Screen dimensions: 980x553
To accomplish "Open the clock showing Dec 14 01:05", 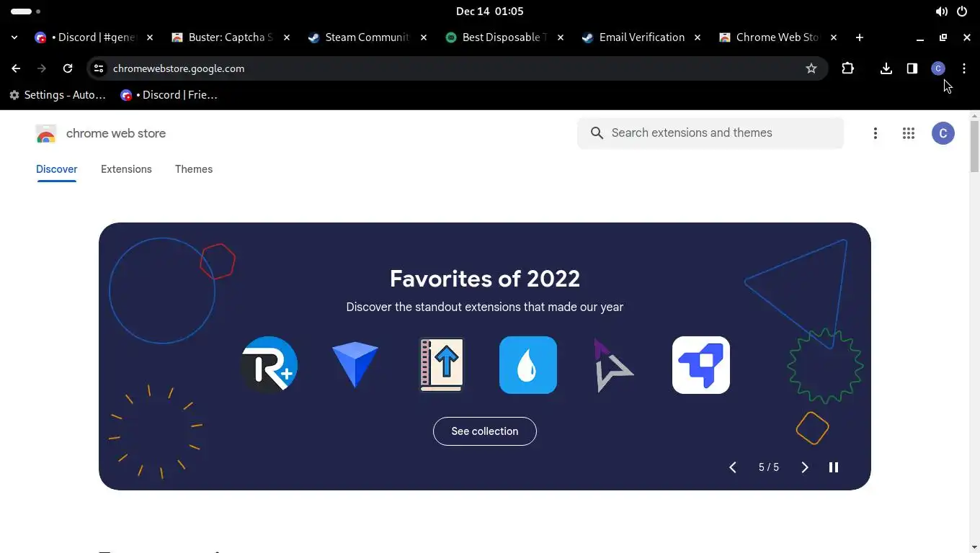I will click(490, 12).
